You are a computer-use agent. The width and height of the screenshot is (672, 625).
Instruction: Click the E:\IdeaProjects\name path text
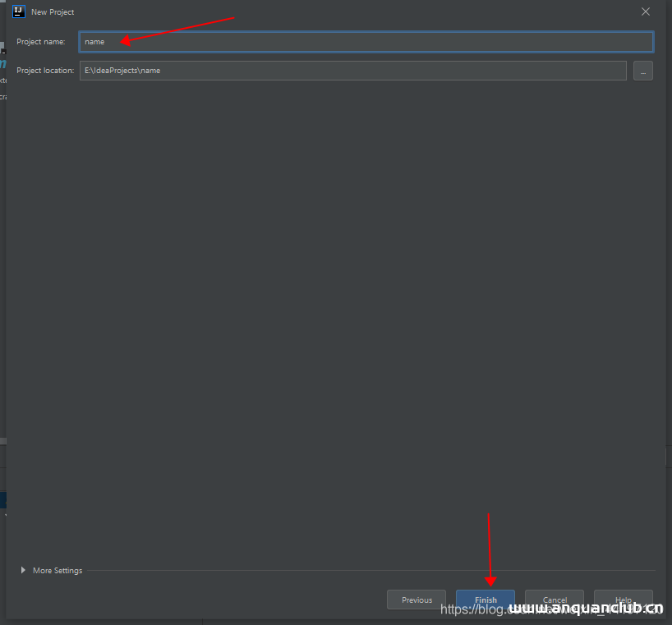[x=122, y=71]
